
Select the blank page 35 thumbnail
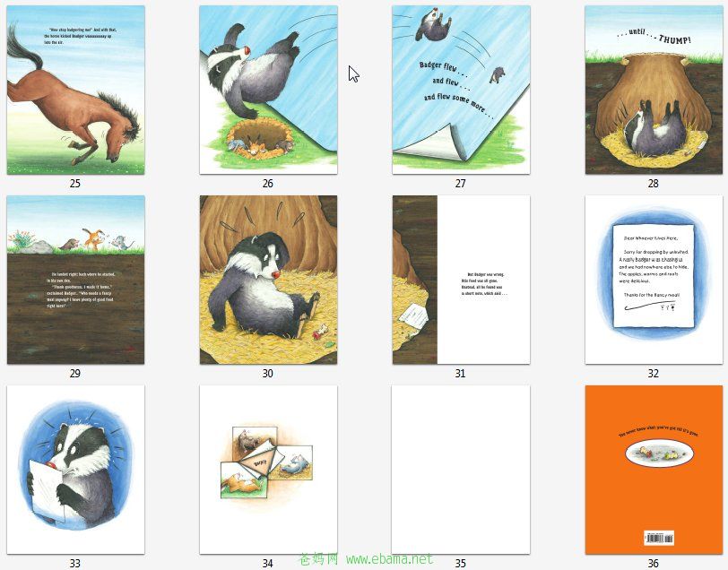(x=461, y=470)
